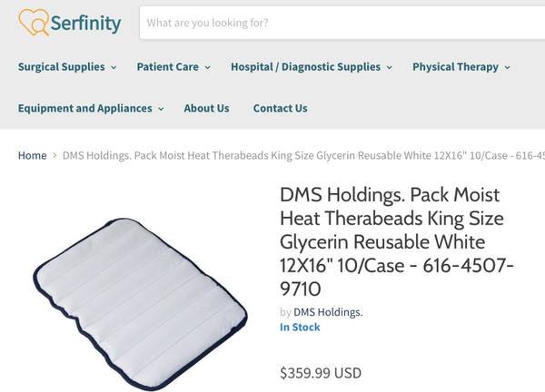Open the Patient Care dropdown arrow

pos(207,67)
